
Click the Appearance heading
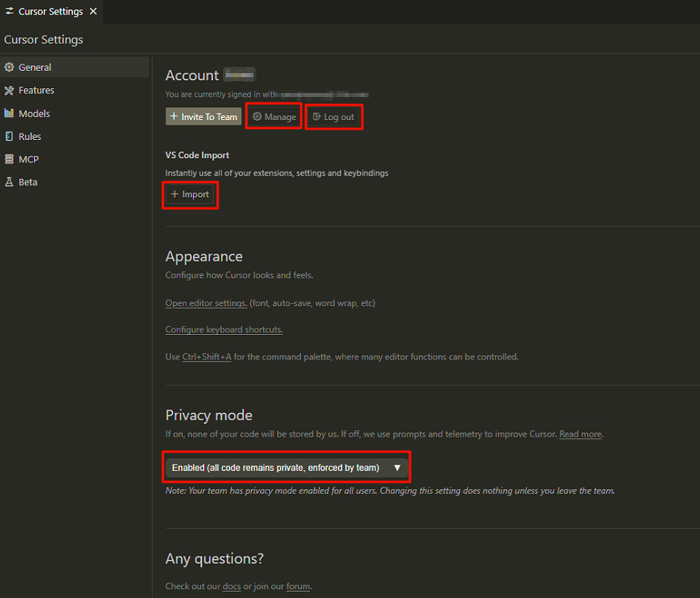coord(204,257)
